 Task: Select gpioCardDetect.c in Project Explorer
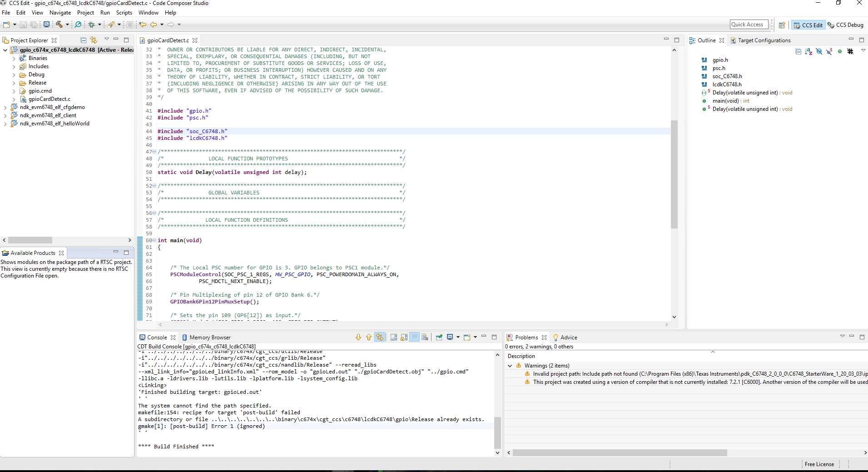[x=49, y=99]
